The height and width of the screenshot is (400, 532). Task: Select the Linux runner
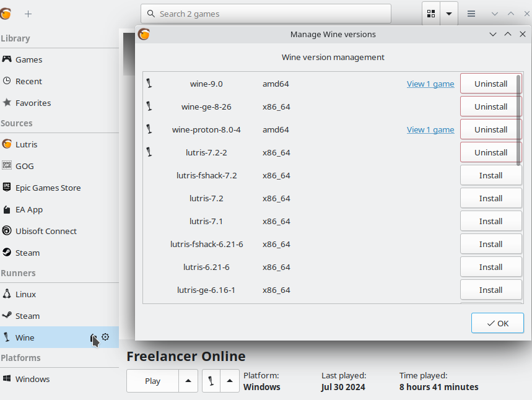[x=59, y=295]
